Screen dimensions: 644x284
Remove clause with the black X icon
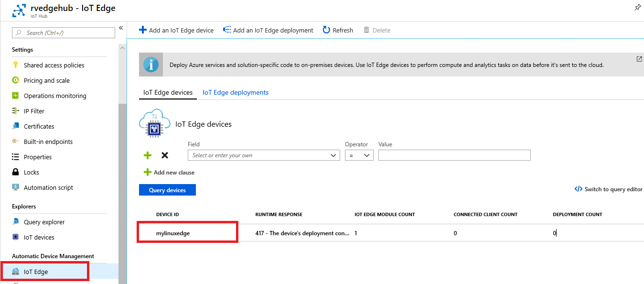click(165, 155)
